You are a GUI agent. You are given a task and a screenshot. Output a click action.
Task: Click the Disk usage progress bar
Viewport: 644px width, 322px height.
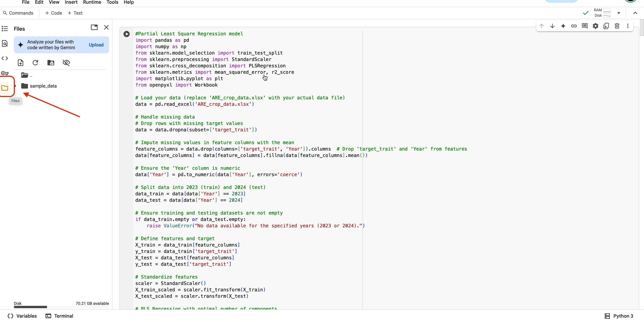point(61,307)
